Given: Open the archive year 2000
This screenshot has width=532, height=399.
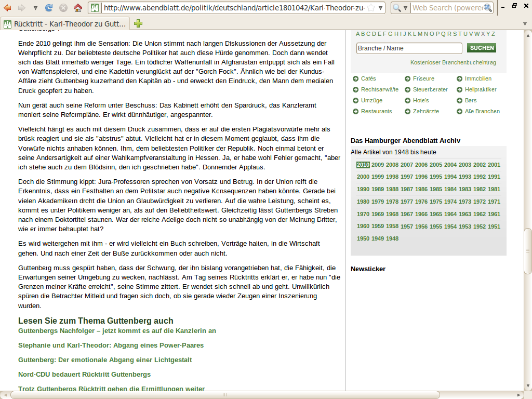Looking at the screenshot, I should tap(363, 177).
